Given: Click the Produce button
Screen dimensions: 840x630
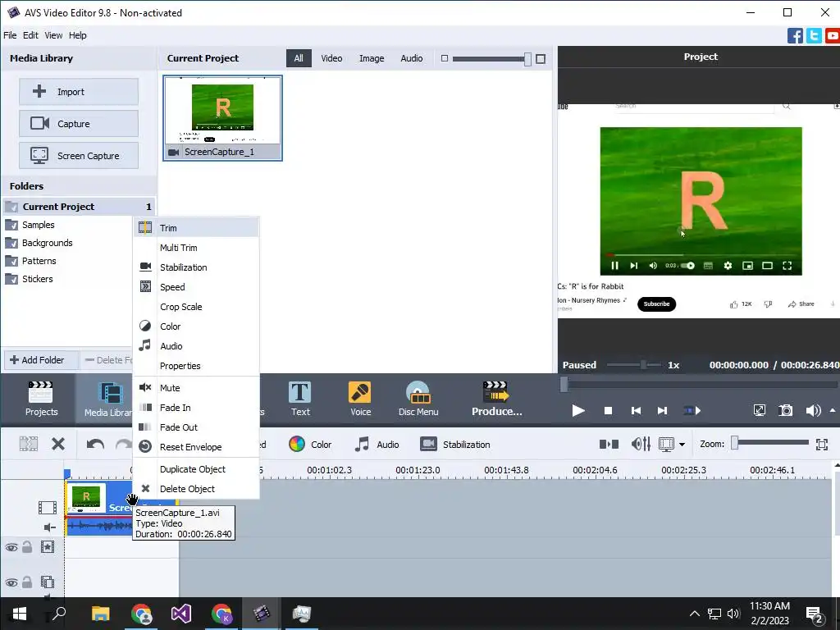Looking at the screenshot, I should tap(496, 399).
